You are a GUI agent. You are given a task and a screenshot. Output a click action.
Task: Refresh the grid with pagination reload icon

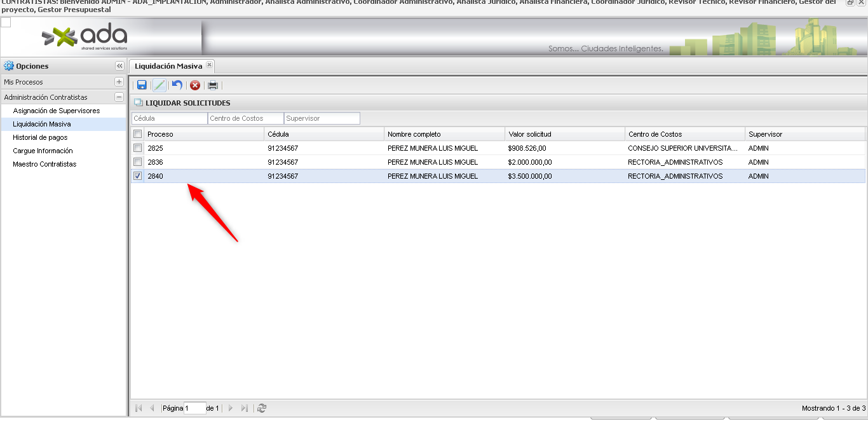262,408
